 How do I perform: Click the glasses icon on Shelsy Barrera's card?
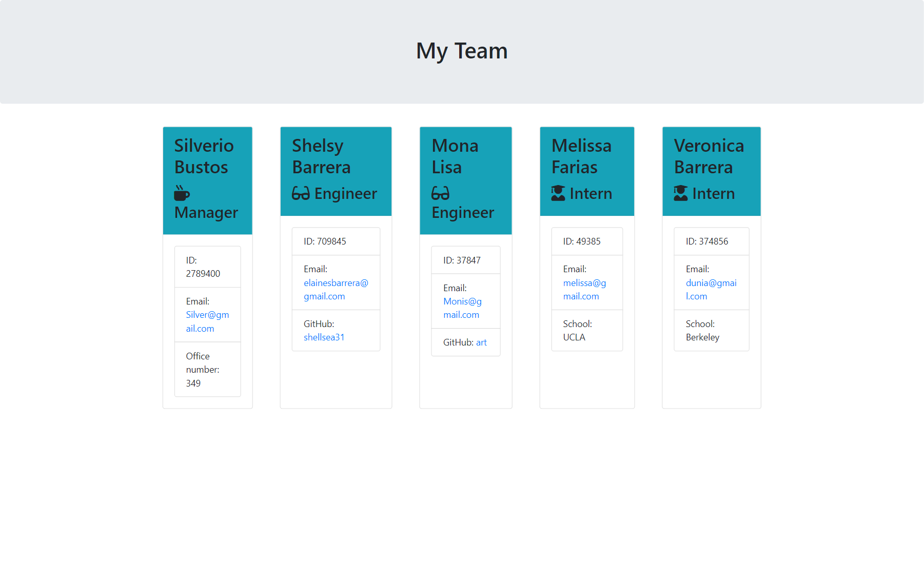(x=301, y=193)
